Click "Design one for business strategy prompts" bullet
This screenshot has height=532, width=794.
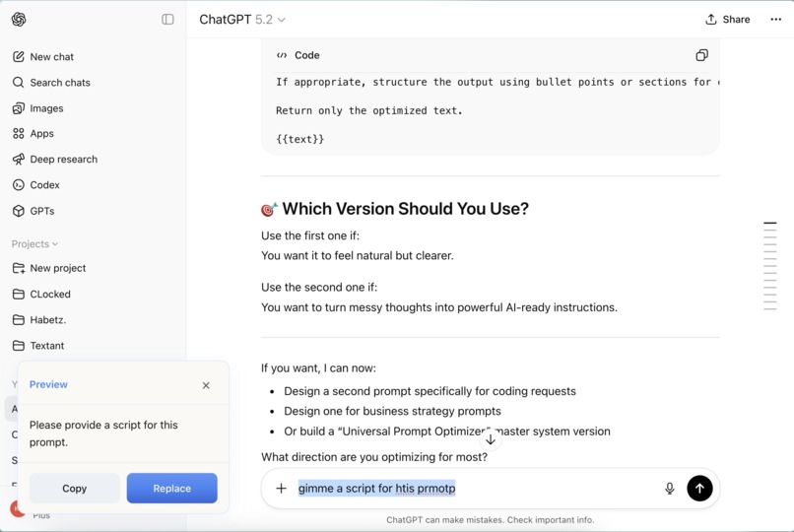(392, 411)
